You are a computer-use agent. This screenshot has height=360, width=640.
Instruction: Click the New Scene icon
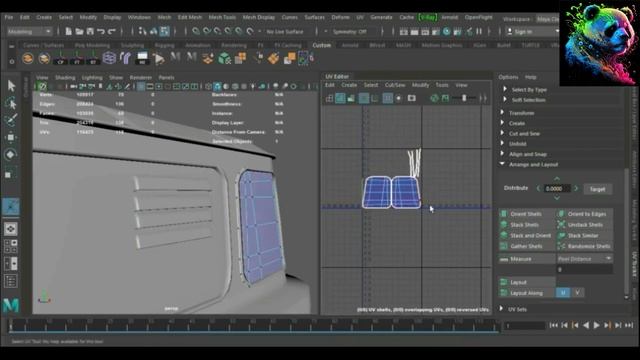tap(69, 31)
